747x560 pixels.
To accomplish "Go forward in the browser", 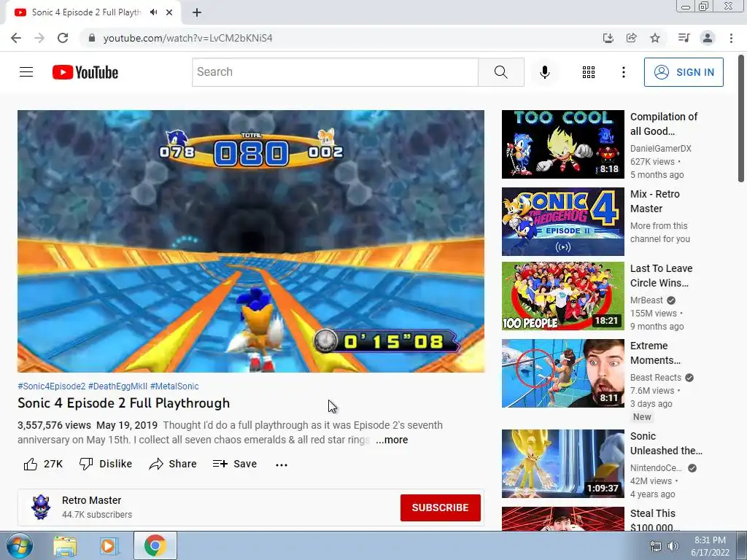I will click(39, 38).
